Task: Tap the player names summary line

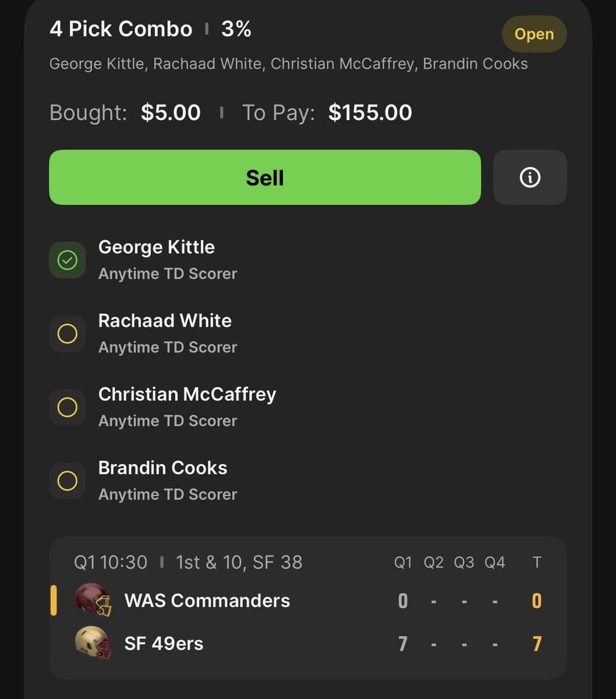Action: pos(289,63)
